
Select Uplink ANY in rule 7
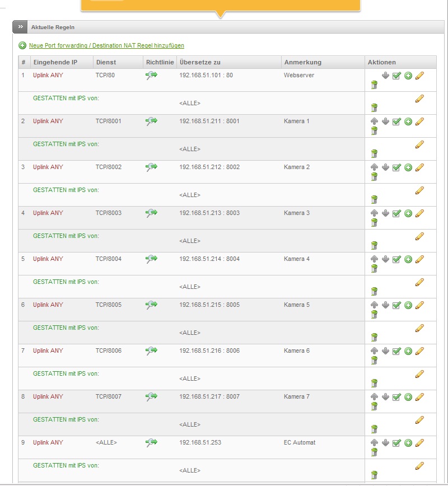tap(48, 351)
